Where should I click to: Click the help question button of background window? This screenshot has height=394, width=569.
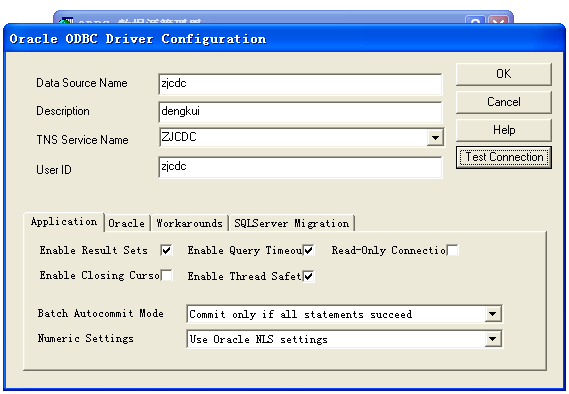point(475,20)
